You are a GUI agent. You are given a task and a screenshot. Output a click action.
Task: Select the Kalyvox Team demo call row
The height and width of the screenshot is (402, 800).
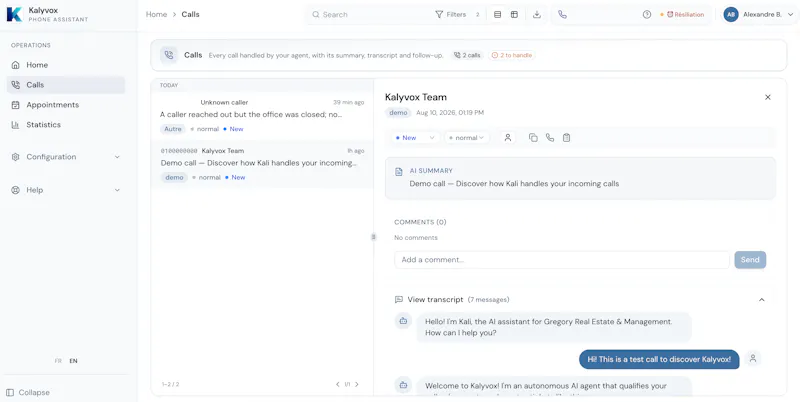(x=262, y=164)
